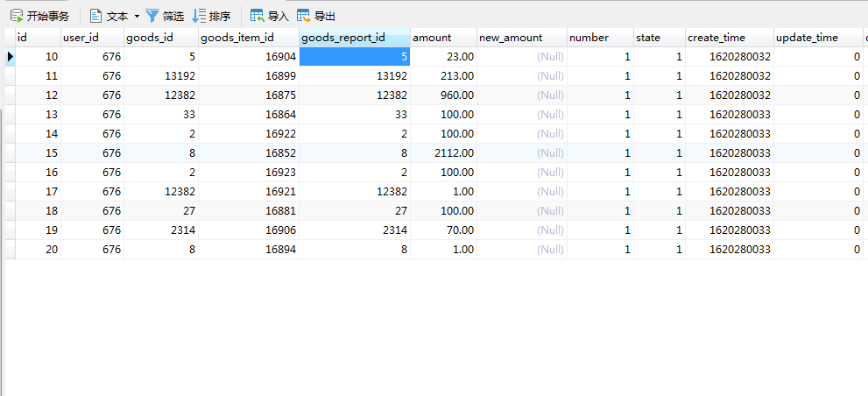The height and width of the screenshot is (396, 868).
Task: Click goods_item_id cell 16899
Action: click(249, 76)
